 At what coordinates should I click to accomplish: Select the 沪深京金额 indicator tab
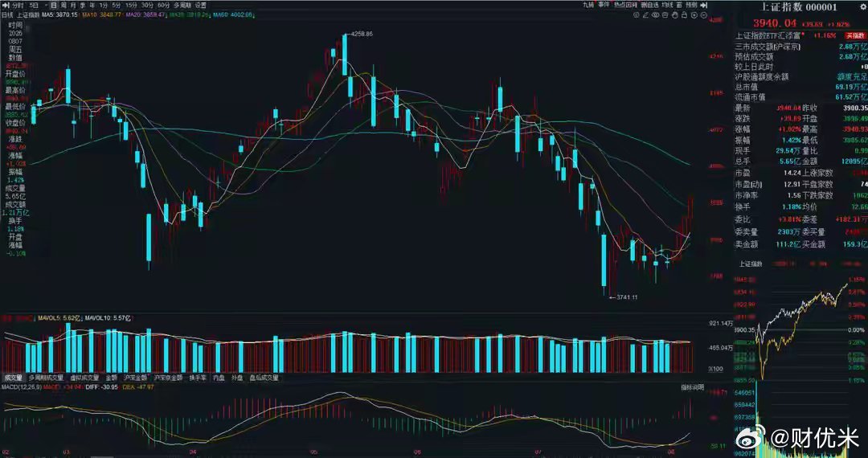[x=168, y=378]
